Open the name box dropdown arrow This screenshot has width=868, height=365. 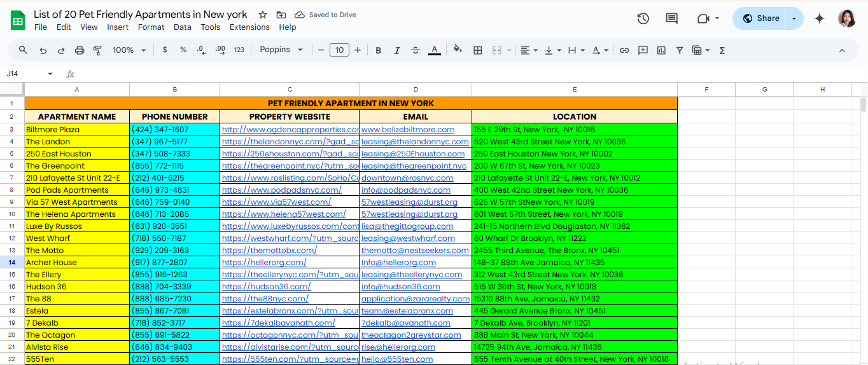point(50,74)
